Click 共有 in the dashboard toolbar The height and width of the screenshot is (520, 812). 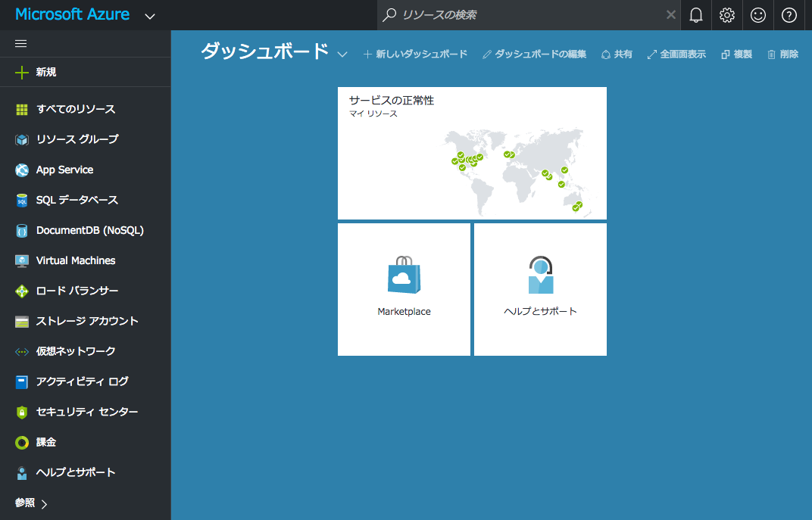(x=617, y=54)
